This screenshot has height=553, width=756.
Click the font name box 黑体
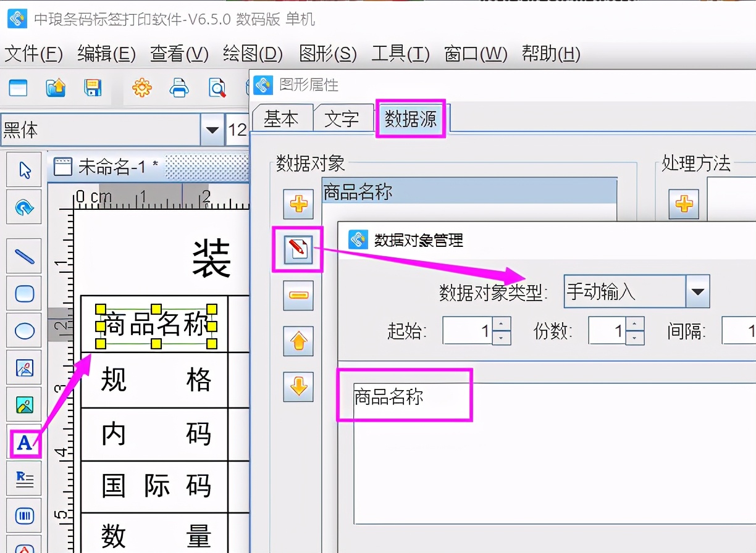click(x=101, y=130)
